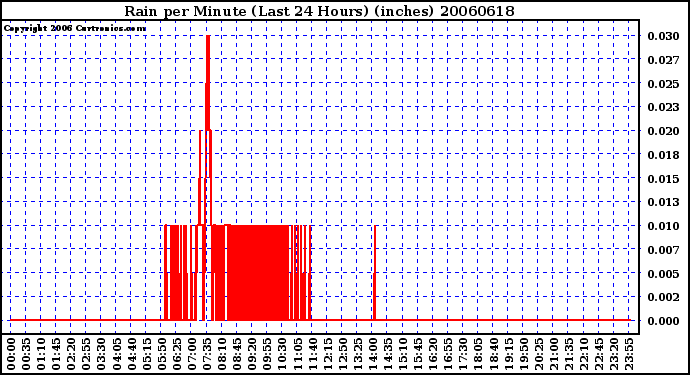The width and height of the screenshot is (690, 375).
Task: Click the 10:30 time axis label
Action: click(x=282, y=354)
